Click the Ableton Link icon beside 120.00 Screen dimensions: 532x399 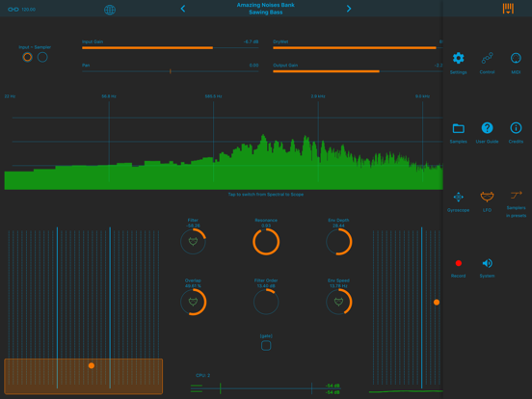[13, 10]
